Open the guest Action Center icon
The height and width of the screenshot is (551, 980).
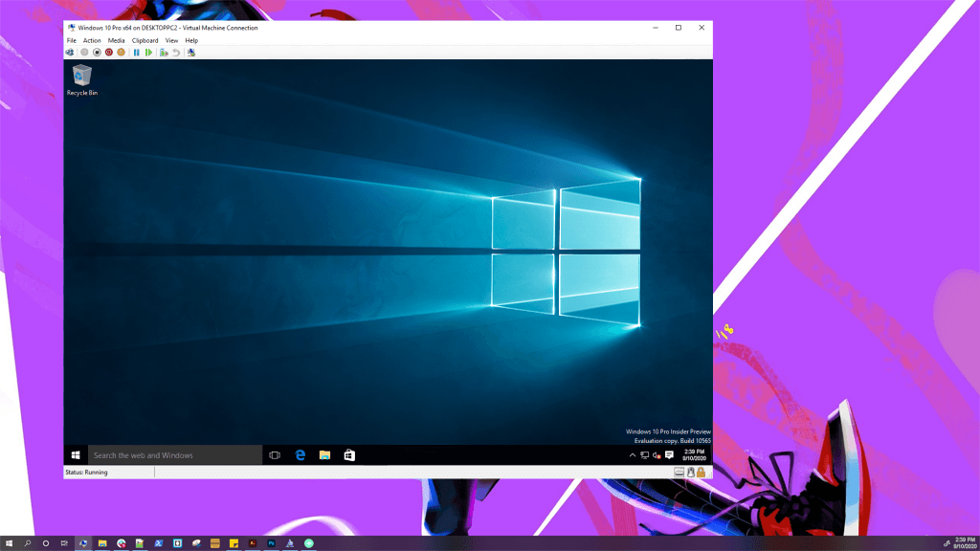(669, 455)
